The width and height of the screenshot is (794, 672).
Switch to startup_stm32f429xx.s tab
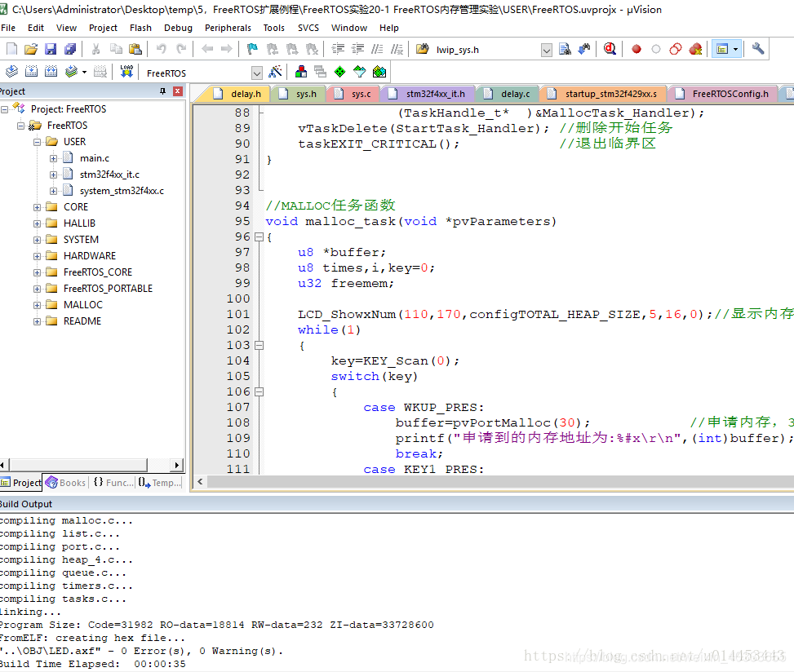click(x=604, y=94)
